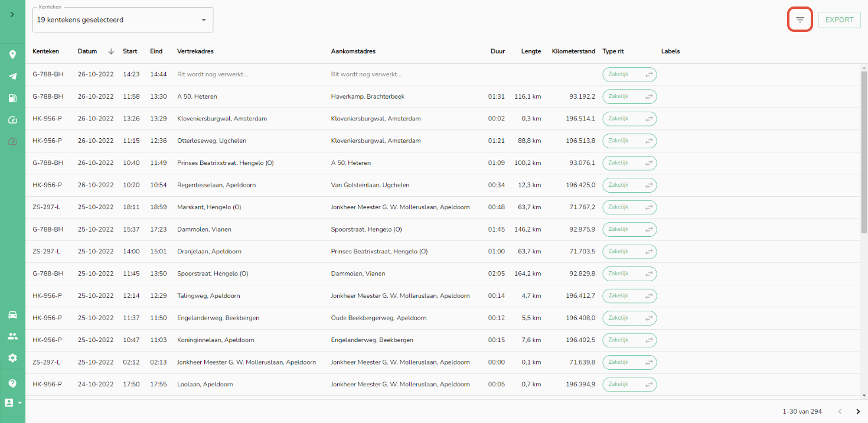Click duration '01:45' cell
The height and width of the screenshot is (423, 868).
[497, 229]
